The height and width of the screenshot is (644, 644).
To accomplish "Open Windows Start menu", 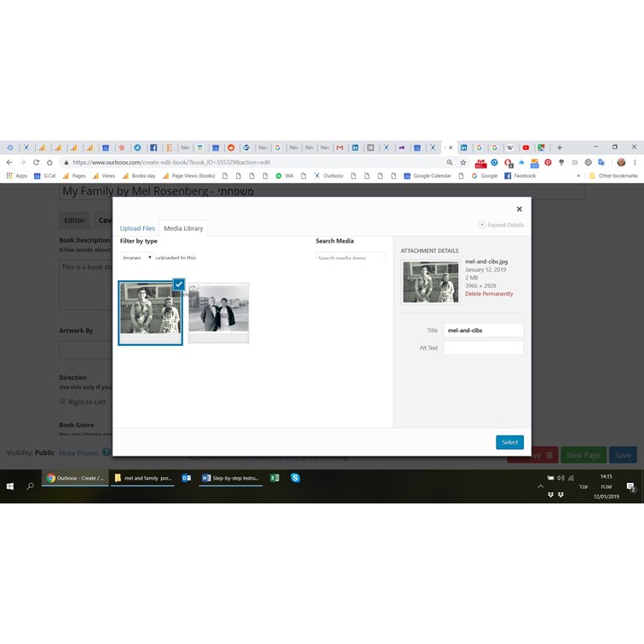I will coord(10,486).
